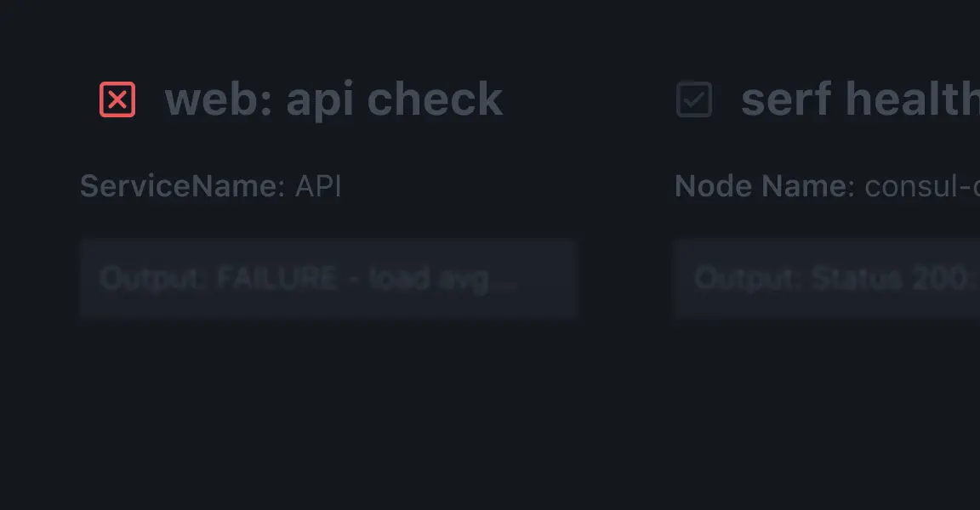Select the API service name value

tap(318, 186)
